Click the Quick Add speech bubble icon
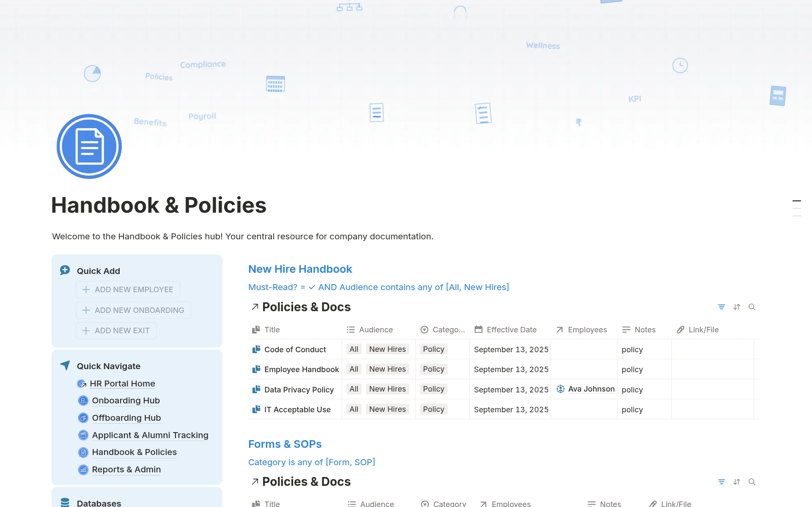The image size is (812, 507). 65,270
